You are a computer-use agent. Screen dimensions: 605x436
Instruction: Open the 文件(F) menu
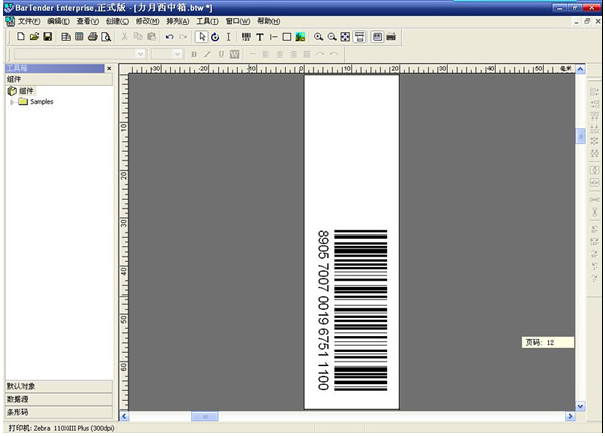[x=28, y=21]
